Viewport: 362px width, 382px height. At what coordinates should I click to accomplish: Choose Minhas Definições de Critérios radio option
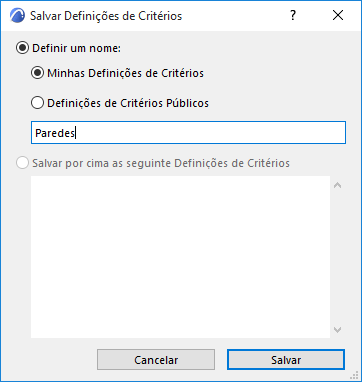(37, 73)
